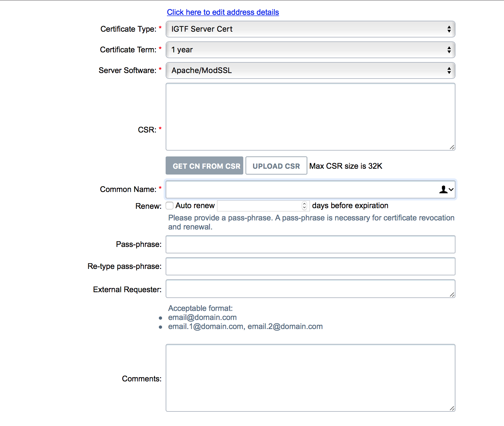Click the days before expiration number field
This screenshot has width=504, height=426.
259,206
